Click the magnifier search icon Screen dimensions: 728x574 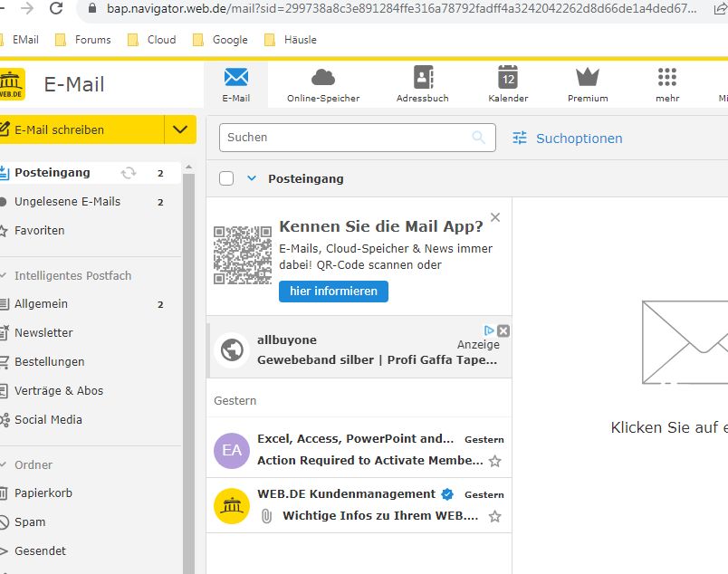479,138
